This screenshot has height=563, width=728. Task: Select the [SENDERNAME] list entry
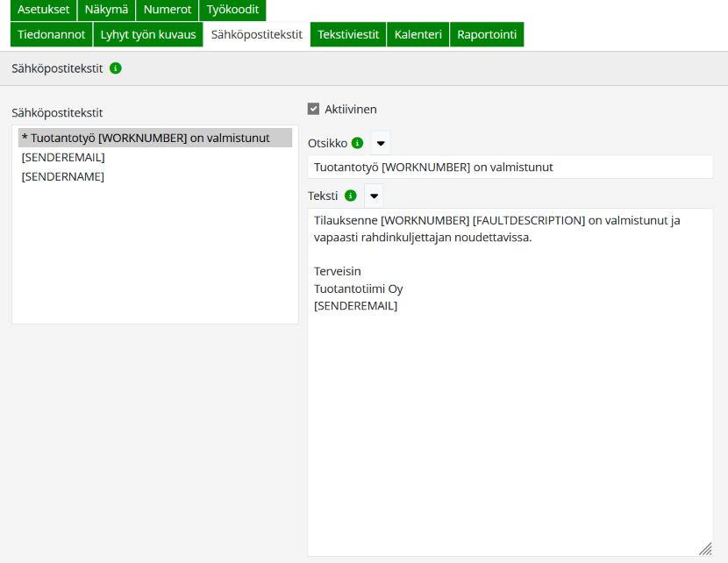pyautogui.click(x=62, y=176)
